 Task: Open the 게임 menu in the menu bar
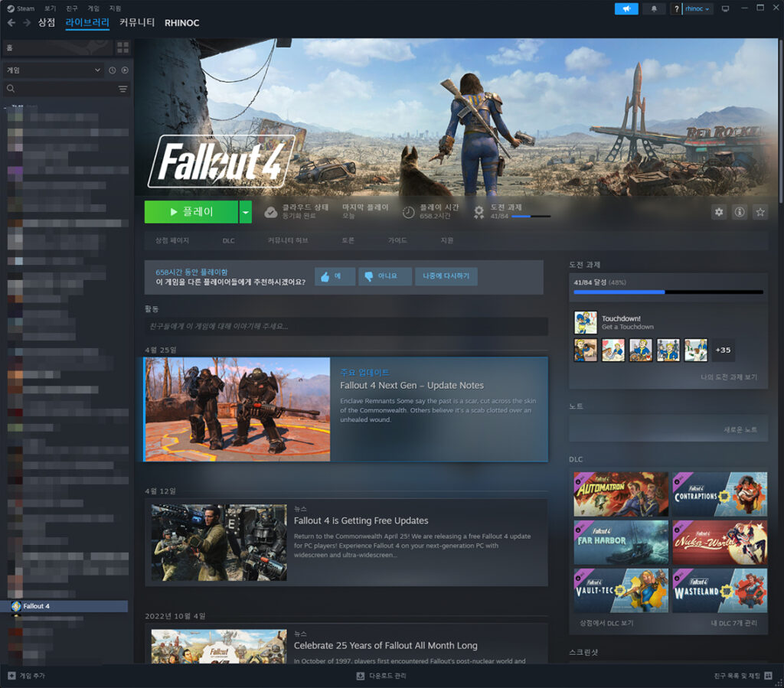[93, 8]
